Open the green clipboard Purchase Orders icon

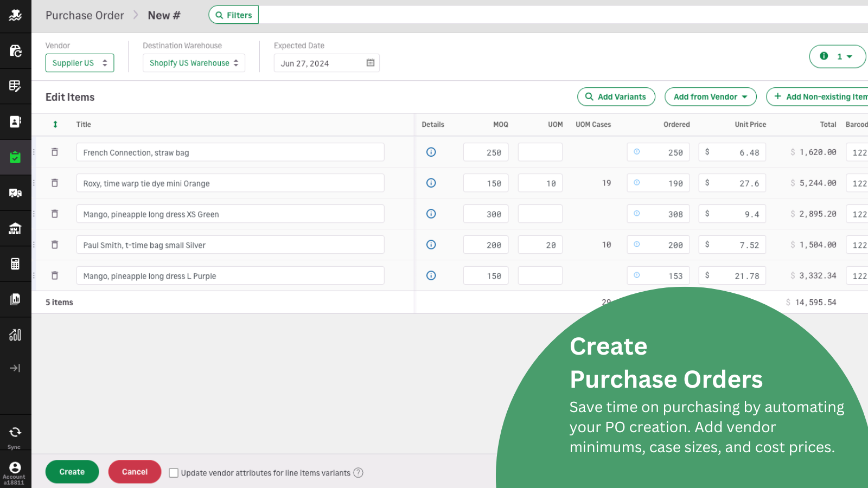[x=16, y=157]
